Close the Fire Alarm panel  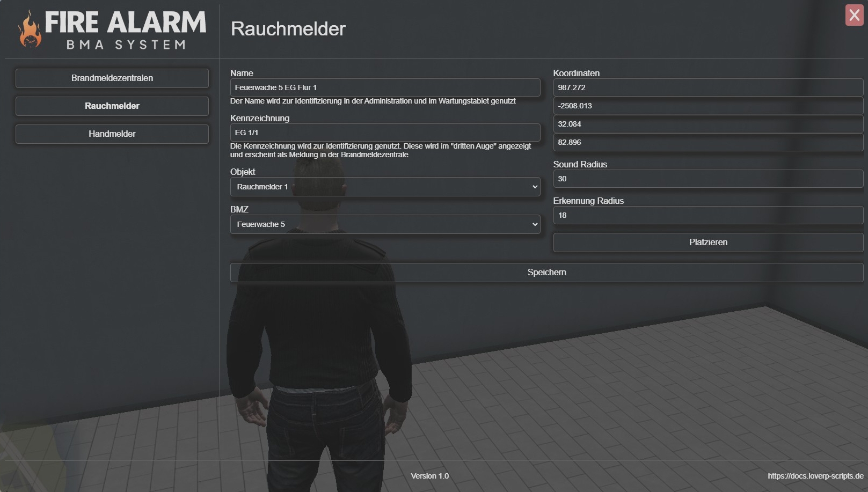coord(854,15)
